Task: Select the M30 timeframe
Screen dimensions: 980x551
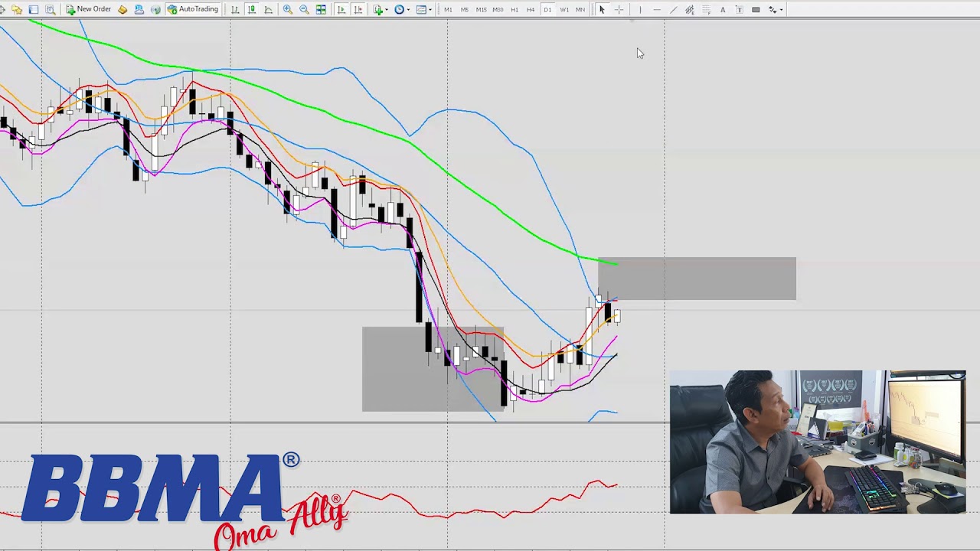Action: [498, 9]
